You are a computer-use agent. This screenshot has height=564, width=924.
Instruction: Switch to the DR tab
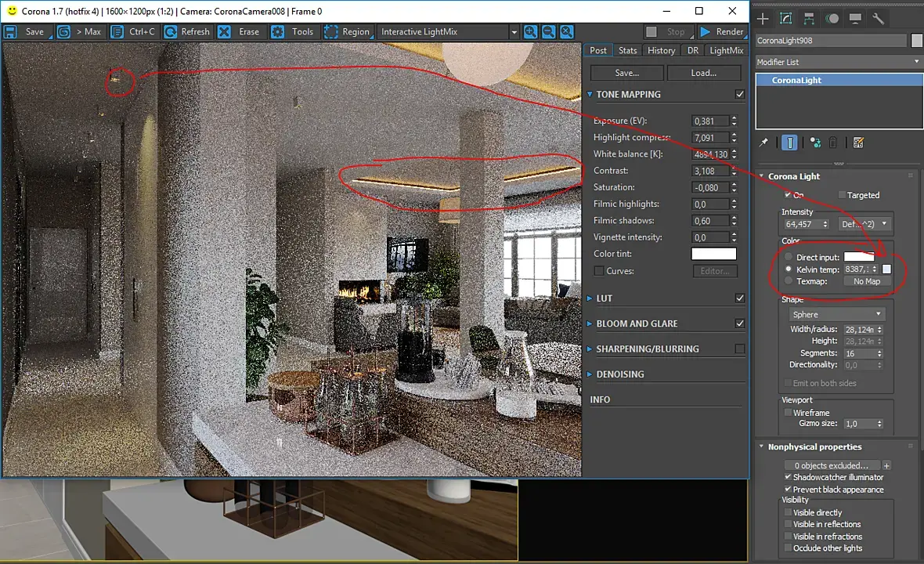point(693,51)
